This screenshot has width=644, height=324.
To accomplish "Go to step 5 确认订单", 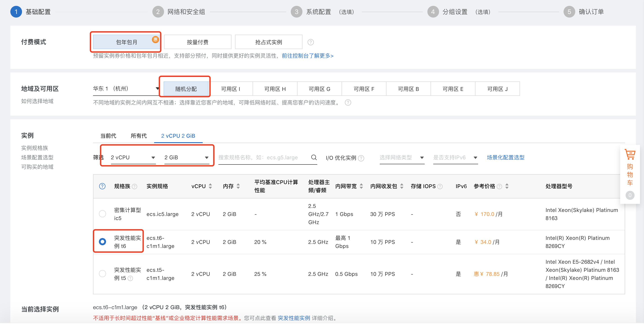I will pos(584,12).
